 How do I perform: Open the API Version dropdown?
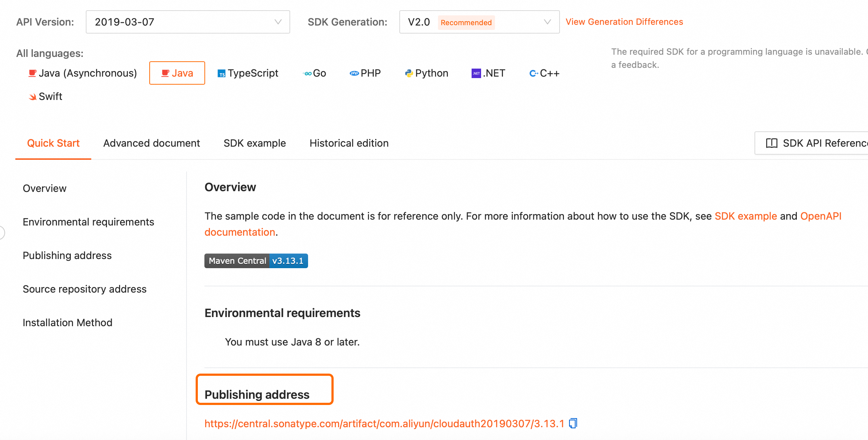188,22
